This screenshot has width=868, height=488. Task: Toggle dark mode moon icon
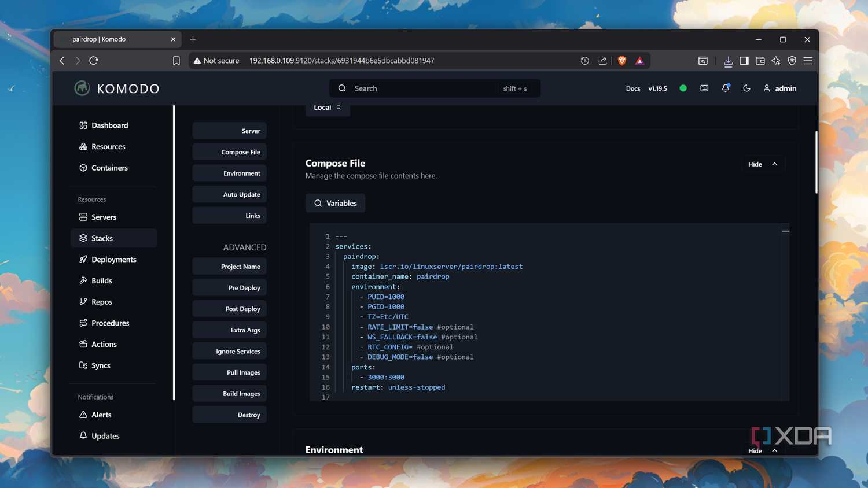coord(747,88)
